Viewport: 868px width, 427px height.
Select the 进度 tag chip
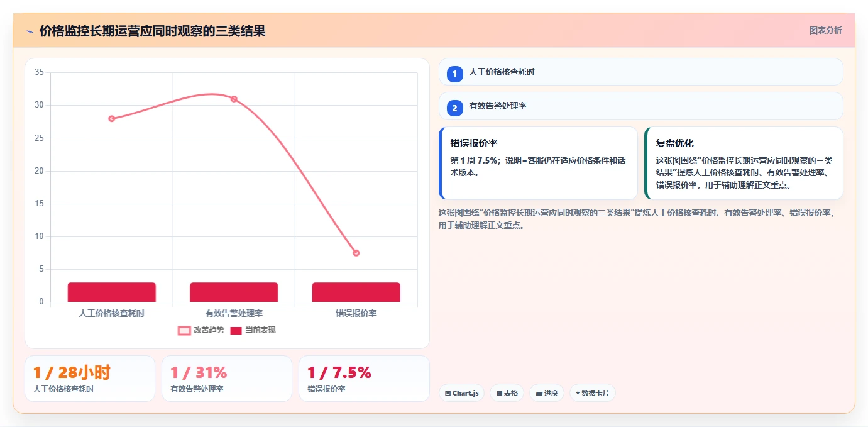click(x=547, y=393)
